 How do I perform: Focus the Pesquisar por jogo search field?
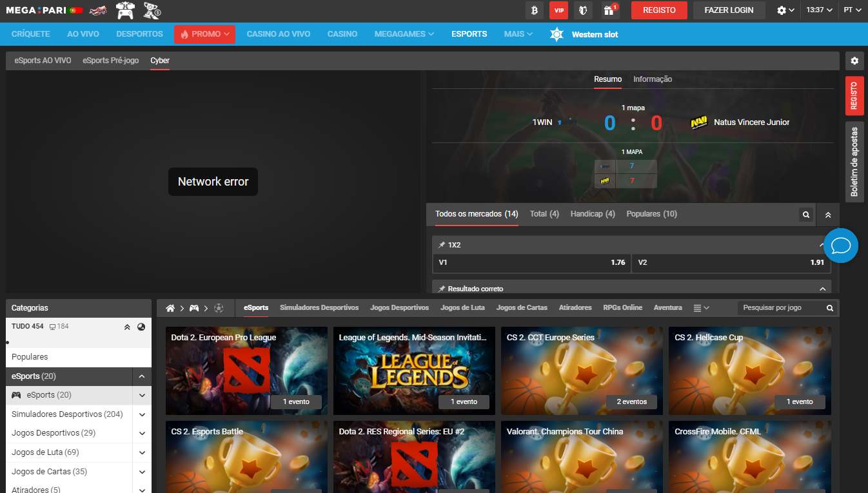(782, 308)
